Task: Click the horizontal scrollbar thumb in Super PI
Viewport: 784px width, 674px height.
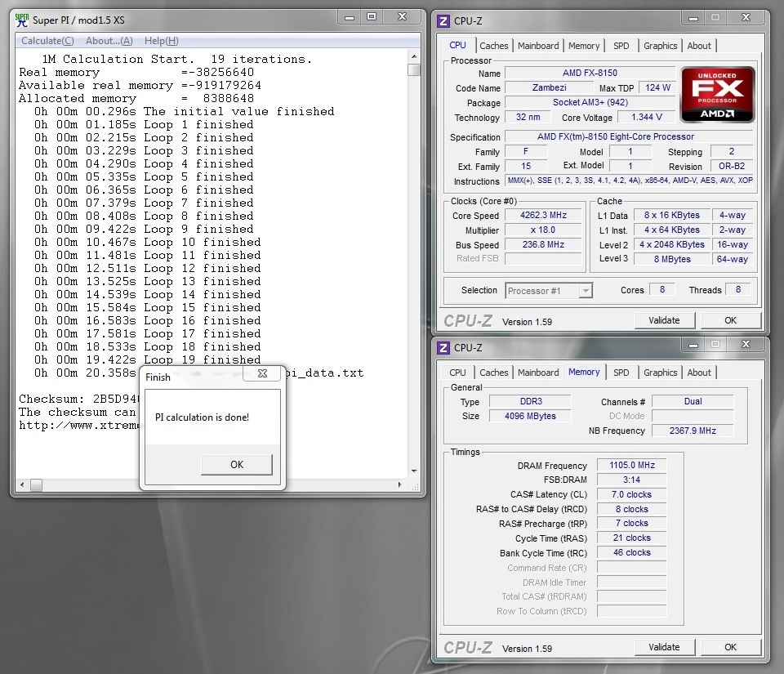Action: [x=36, y=484]
